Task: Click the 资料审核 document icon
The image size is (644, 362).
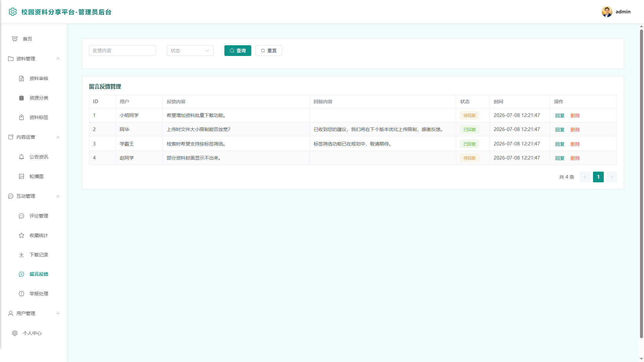Action: [x=21, y=78]
